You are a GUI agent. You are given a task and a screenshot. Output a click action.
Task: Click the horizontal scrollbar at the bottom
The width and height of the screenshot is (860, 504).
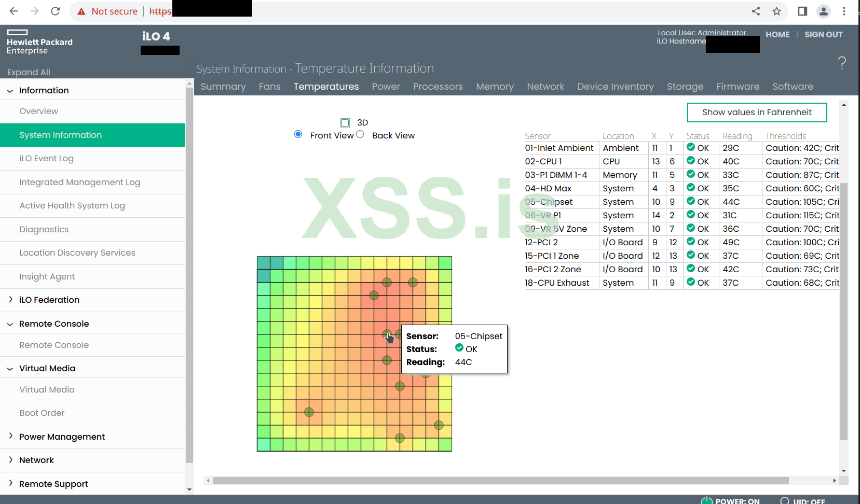tap(500, 481)
